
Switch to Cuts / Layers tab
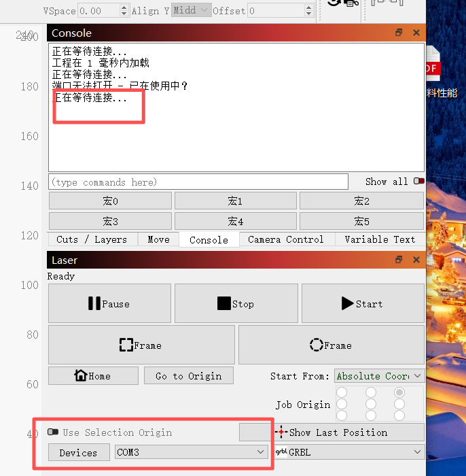tap(92, 239)
